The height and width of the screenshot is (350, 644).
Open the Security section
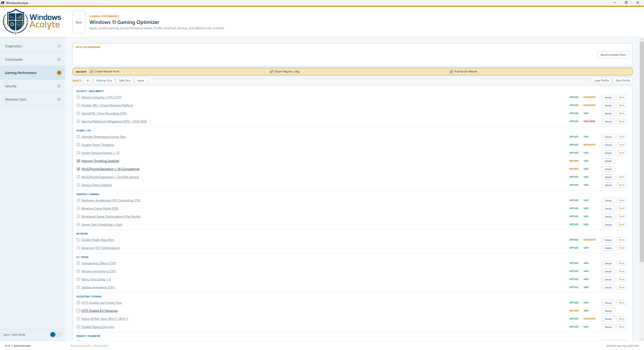(x=33, y=86)
